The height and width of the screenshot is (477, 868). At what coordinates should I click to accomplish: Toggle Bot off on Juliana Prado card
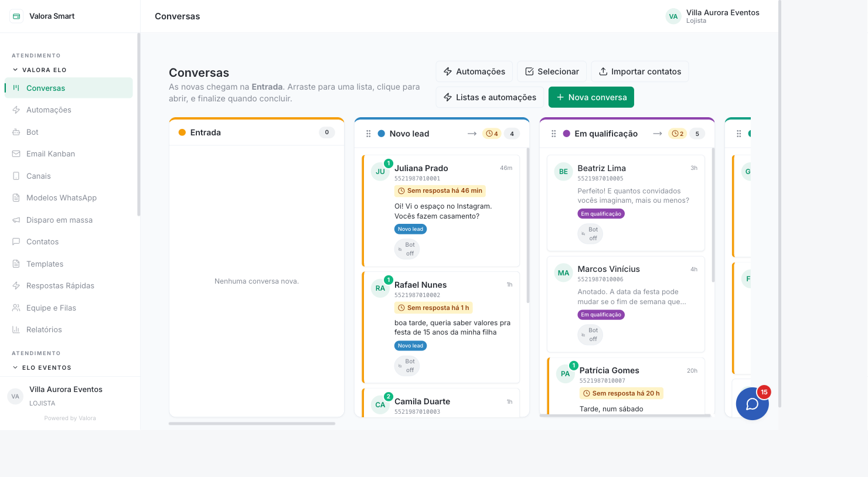pyautogui.click(x=407, y=249)
